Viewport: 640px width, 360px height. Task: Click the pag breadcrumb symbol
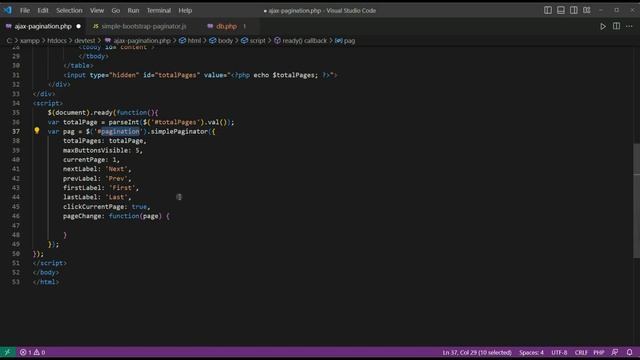(x=345, y=41)
